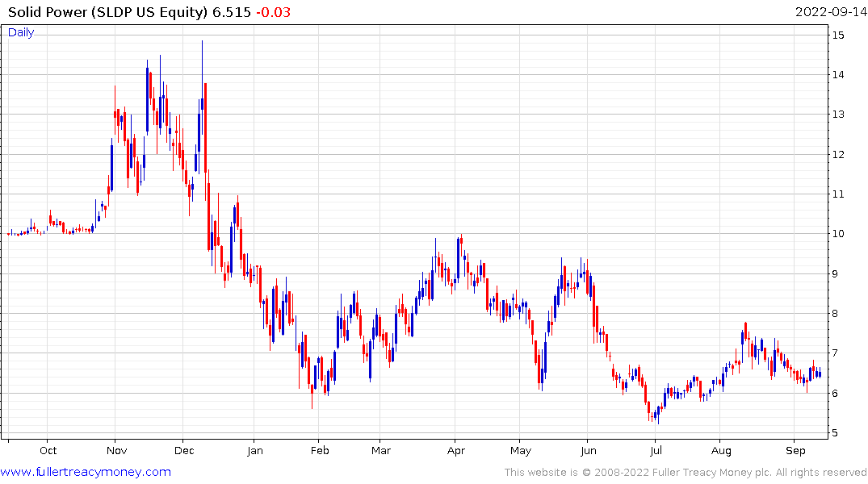Click the price axis label 15

click(838, 35)
